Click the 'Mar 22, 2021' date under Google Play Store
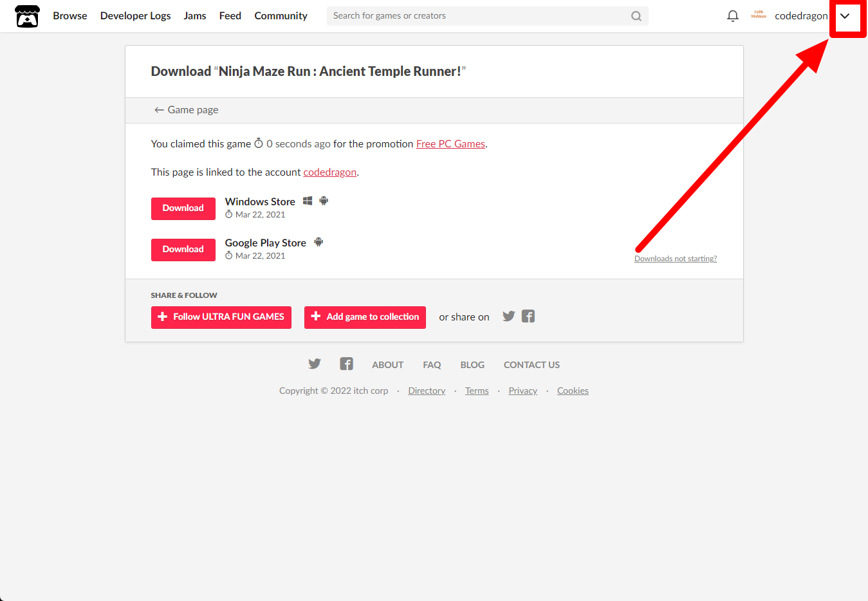 pos(260,256)
